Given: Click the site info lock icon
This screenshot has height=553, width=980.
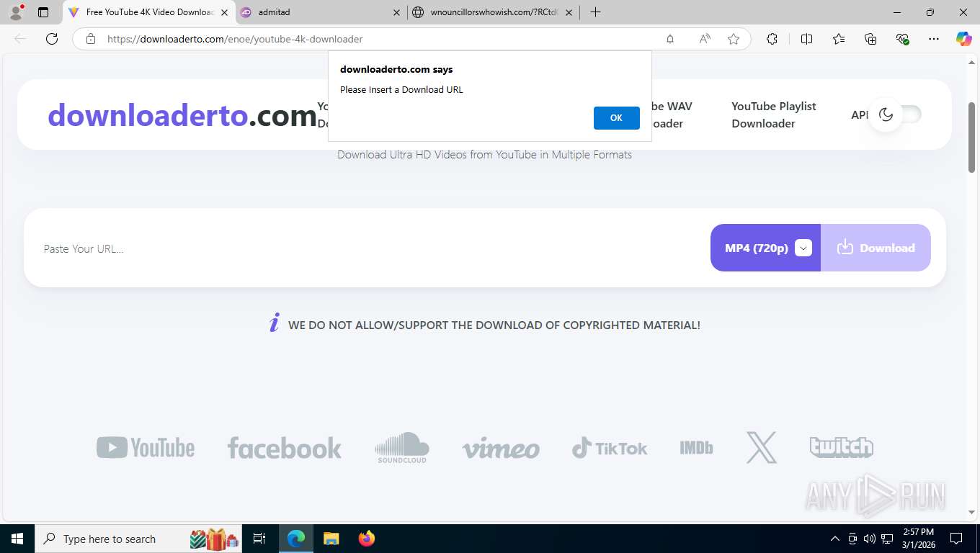Looking at the screenshot, I should (x=91, y=39).
